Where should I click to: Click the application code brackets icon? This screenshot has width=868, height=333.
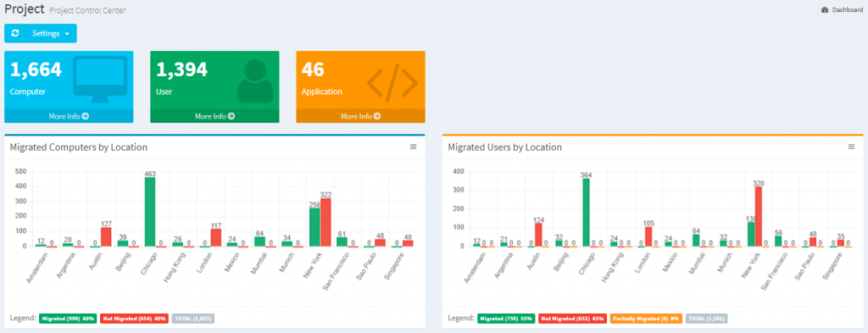392,83
